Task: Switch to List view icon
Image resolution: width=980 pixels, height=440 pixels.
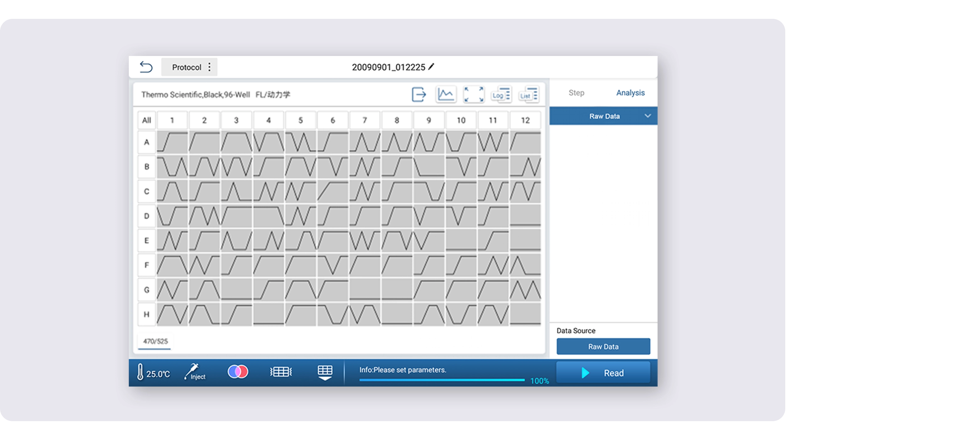Action: point(528,94)
